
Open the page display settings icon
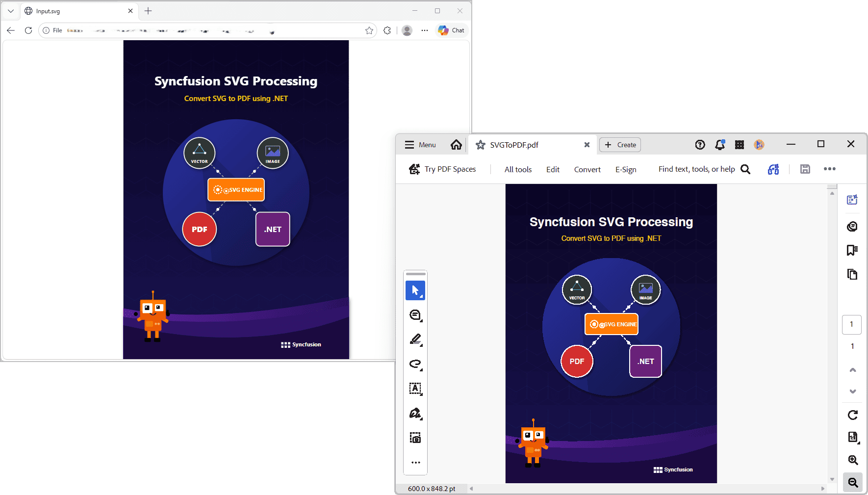point(853,437)
